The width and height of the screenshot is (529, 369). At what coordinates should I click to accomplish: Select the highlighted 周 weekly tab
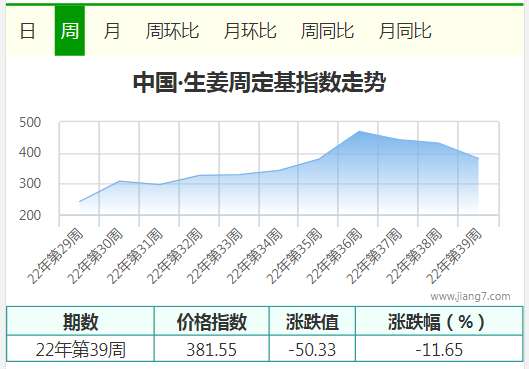tap(70, 31)
